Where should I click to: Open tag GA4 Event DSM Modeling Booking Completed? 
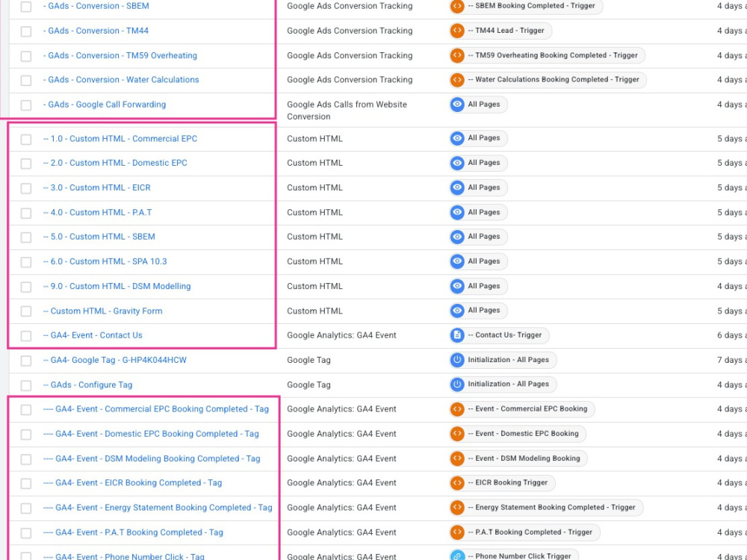(152, 458)
